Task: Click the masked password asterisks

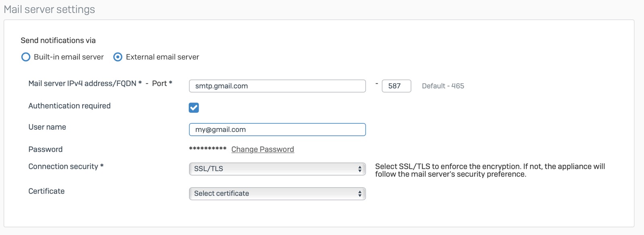Action: [x=208, y=149]
